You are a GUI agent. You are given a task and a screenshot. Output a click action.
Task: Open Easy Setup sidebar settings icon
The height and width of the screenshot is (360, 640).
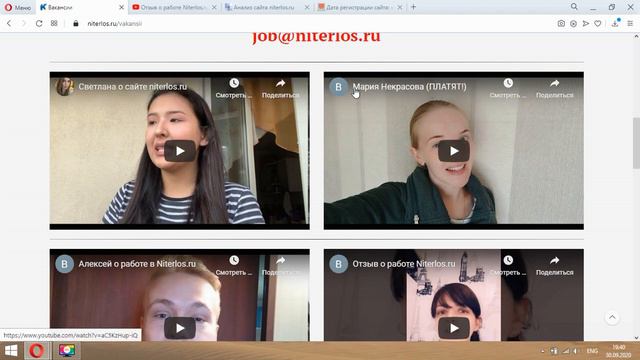pyautogui.click(x=630, y=24)
